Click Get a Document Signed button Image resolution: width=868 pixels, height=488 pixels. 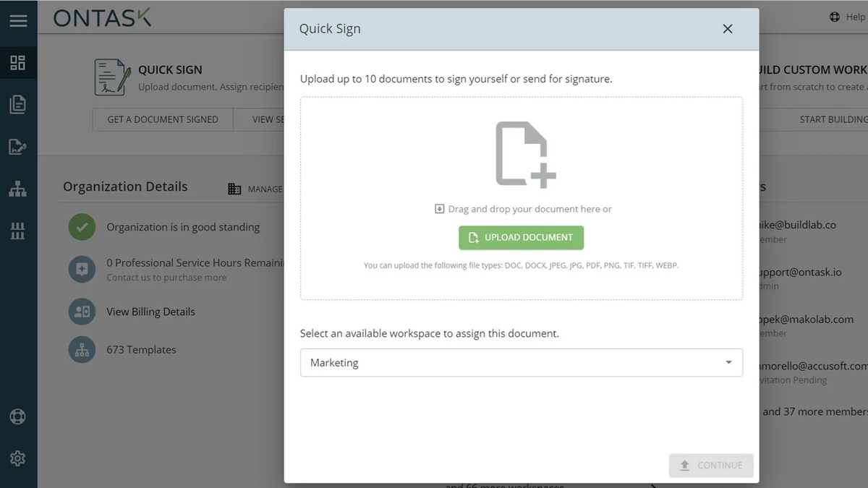163,119
